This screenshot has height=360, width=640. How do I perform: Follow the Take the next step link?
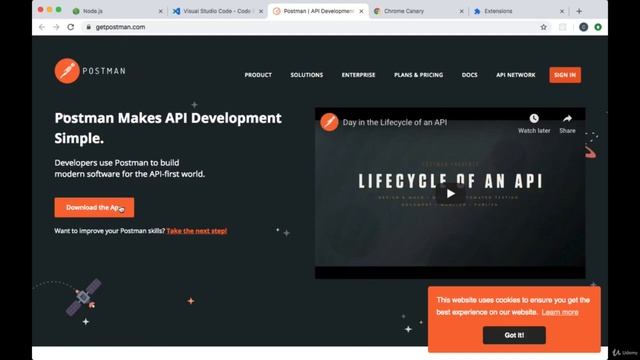pyautogui.click(x=197, y=231)
